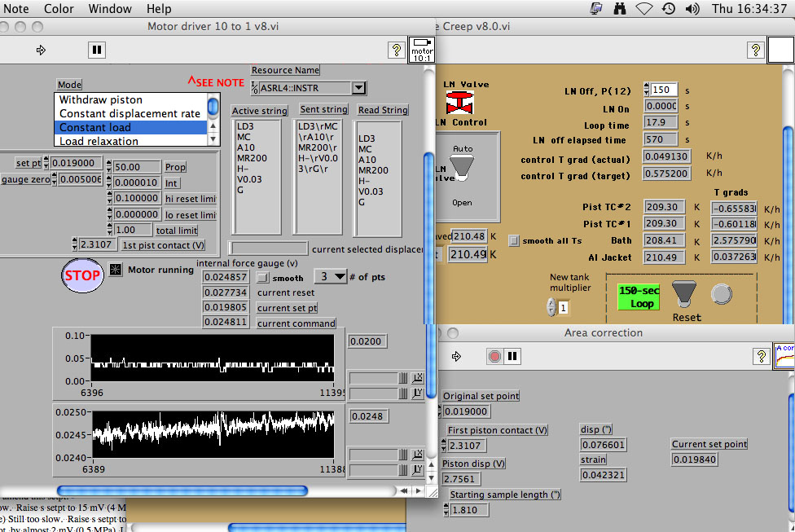The height and width of the screenshot is (532, 795).
Task: Increment the LN Off P(12) stepper
Action: pyautogui.click(x=647, y=86)
